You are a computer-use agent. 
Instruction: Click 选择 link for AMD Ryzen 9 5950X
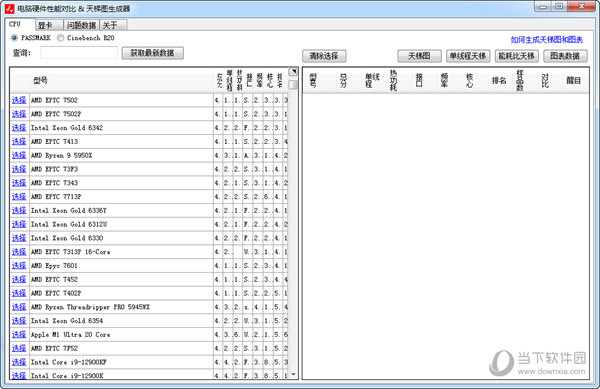point(19,155)
